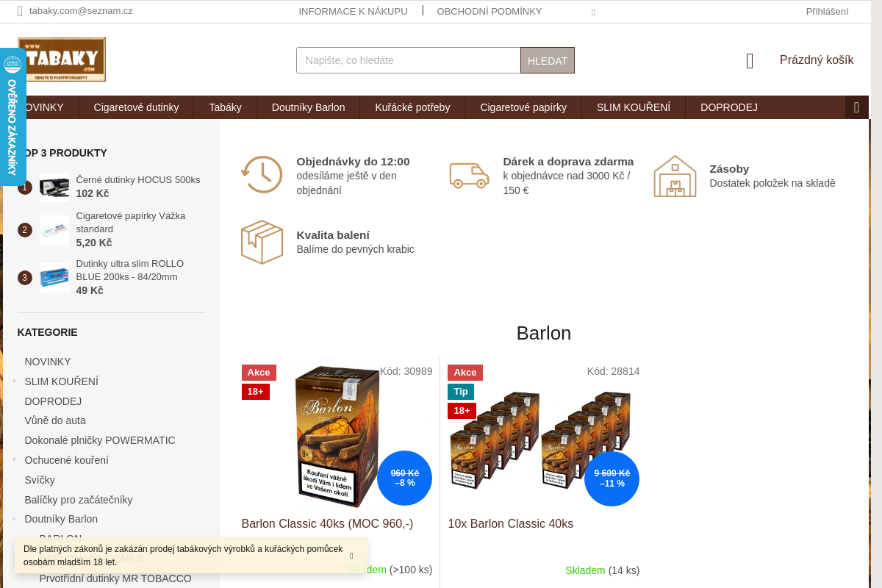882x588 pixels.
Task: Collapse Doutníky Barlon category
Action: [x=15, y=518]
